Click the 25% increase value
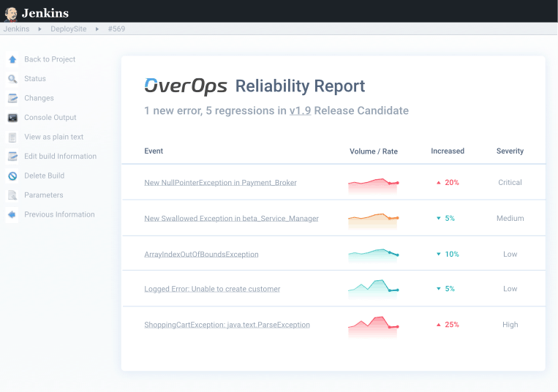 pyautogui.click(x=452, y=325)
